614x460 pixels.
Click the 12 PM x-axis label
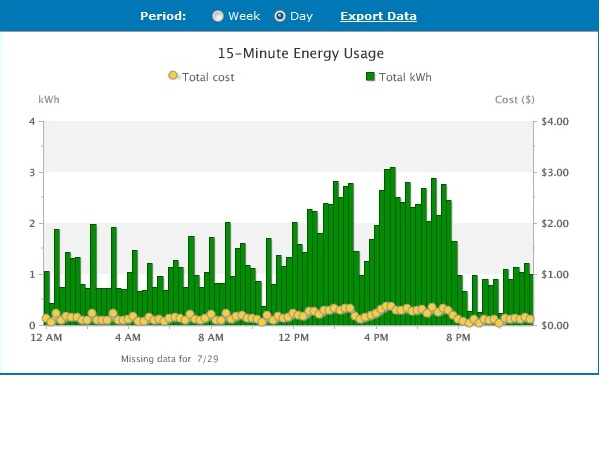tap(293, 339)
